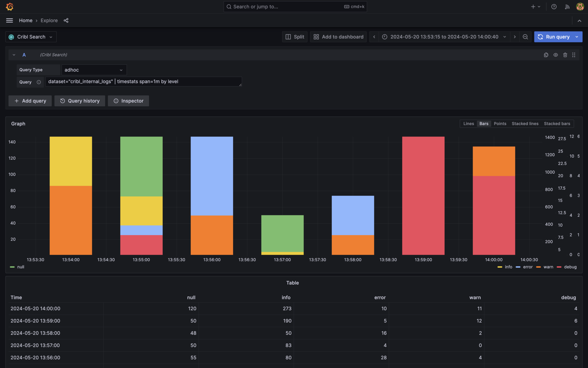Click the zoom out magnifier icon

(x=525, y=37)
